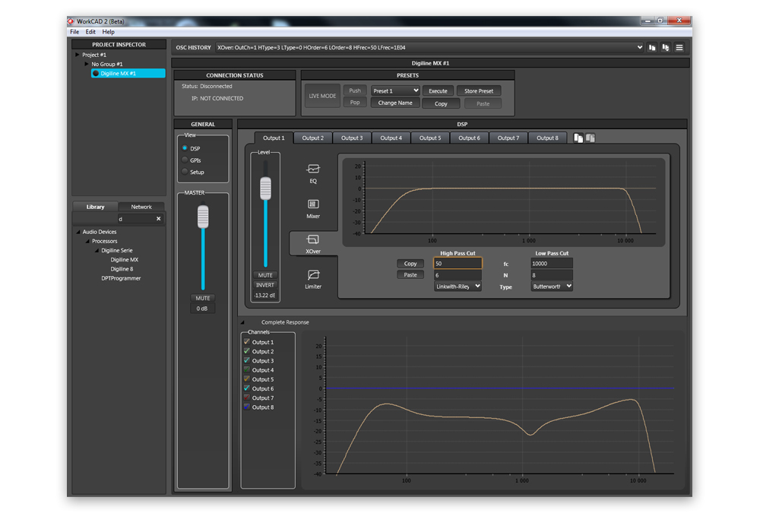Viewport: 760px width, 532px height.
Task: Select the GPIs view radio button
Action: [185, 160]
